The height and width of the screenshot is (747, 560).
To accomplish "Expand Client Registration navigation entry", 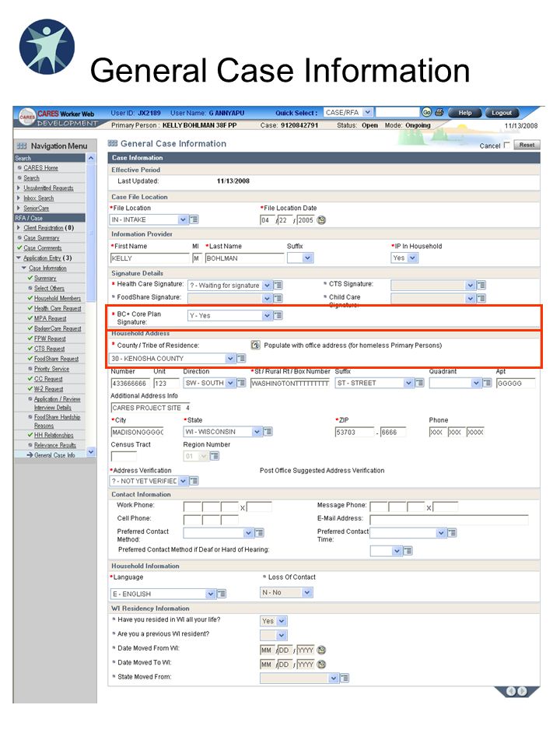I will (x=19, y=228).
